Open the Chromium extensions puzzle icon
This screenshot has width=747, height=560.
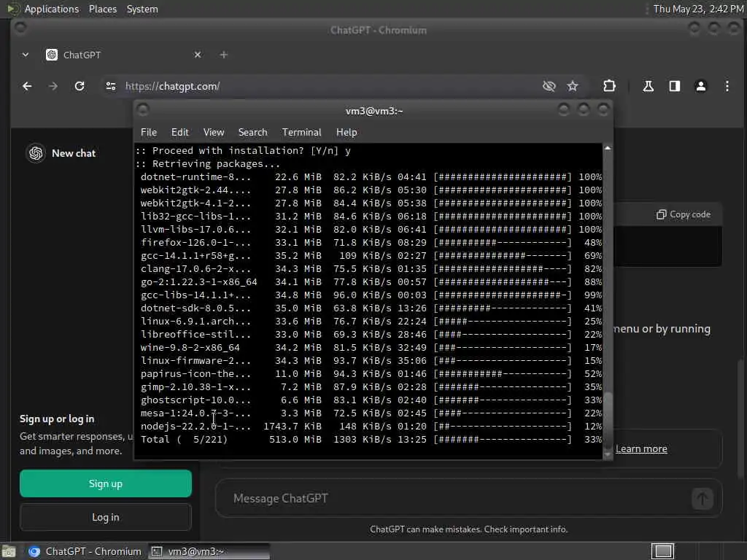(609, 86)
